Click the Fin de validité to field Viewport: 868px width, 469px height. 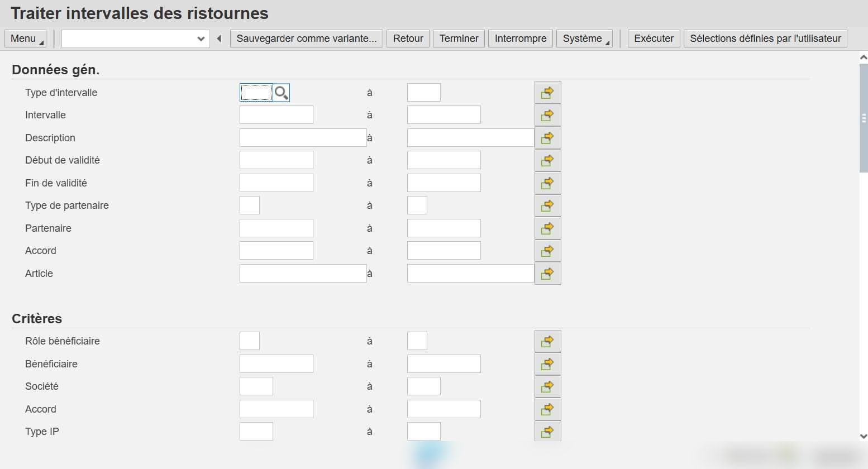point(444,183)
